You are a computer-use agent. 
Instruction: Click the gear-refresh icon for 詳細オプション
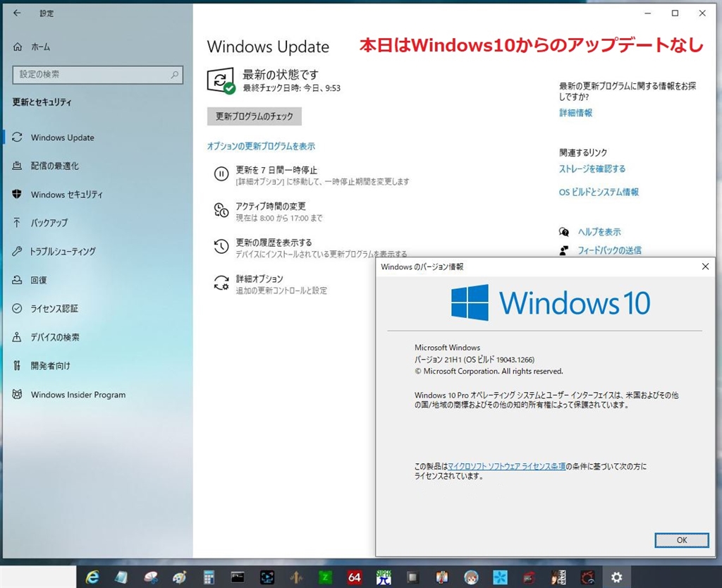coord(221,283)
